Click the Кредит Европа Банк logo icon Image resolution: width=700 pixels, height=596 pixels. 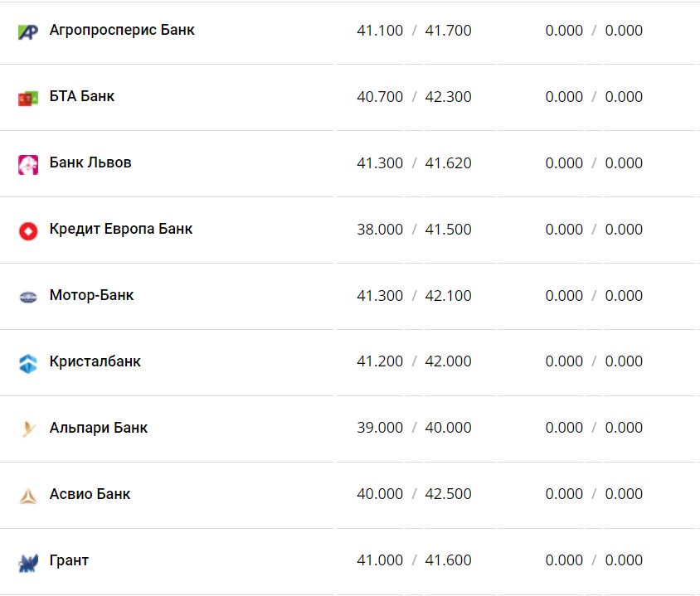(x=28, y=230)
